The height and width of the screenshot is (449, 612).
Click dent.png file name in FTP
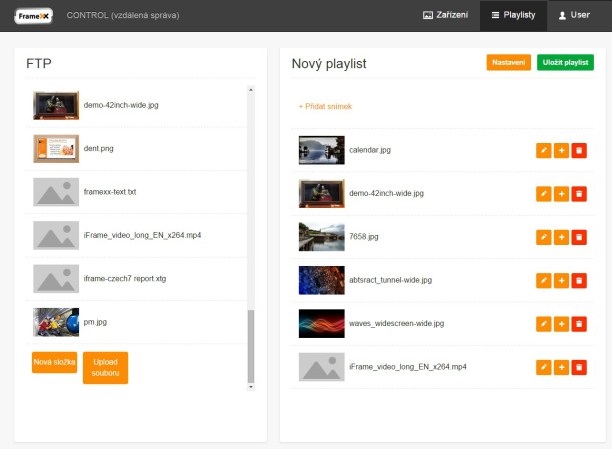(98, 148)
